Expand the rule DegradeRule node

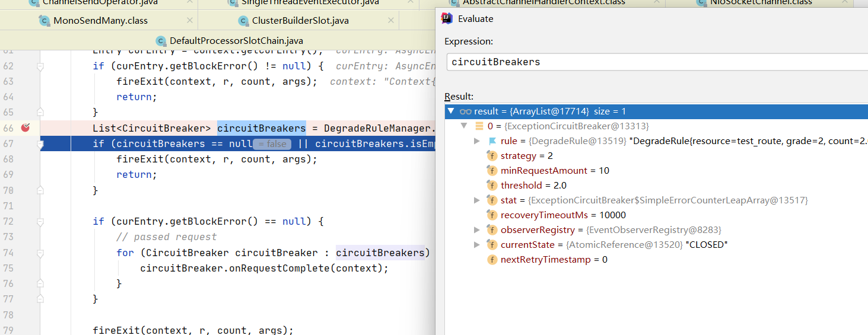pyautogui.click(x=476, y=141)
